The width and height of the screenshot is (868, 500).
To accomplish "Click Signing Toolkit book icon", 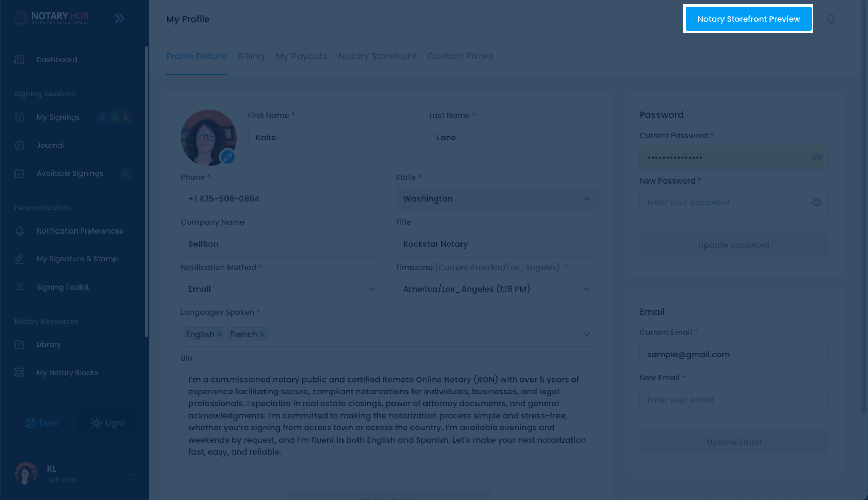I will 20,287.
